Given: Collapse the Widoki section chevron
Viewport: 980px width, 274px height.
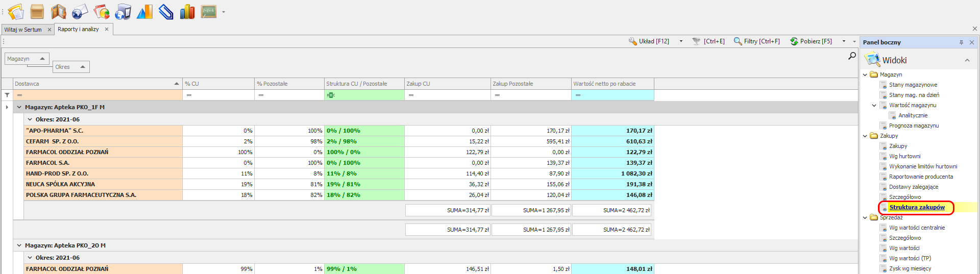Looking at the screenshot, I should (x=967, y=60).
